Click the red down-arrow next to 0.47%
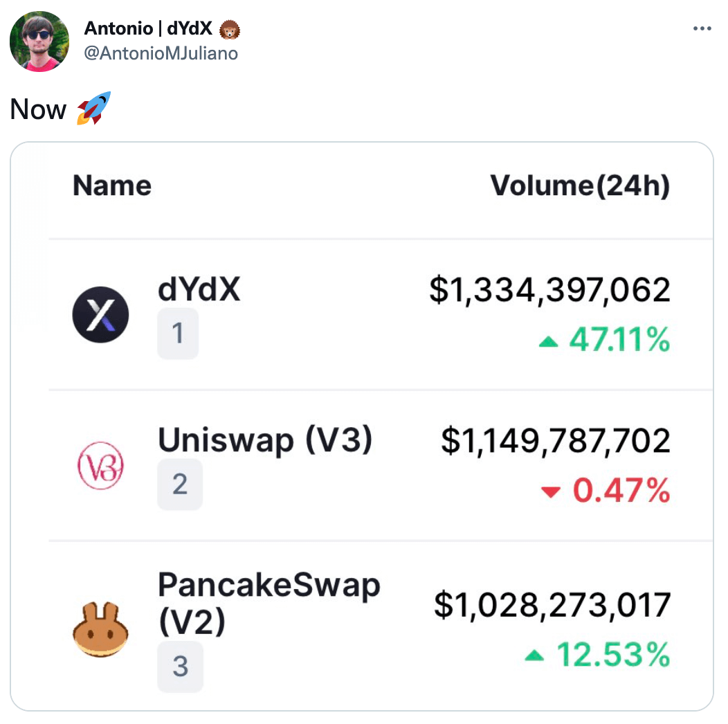The height and width of the screenshot is (724, 728). [x=552, y=491]
